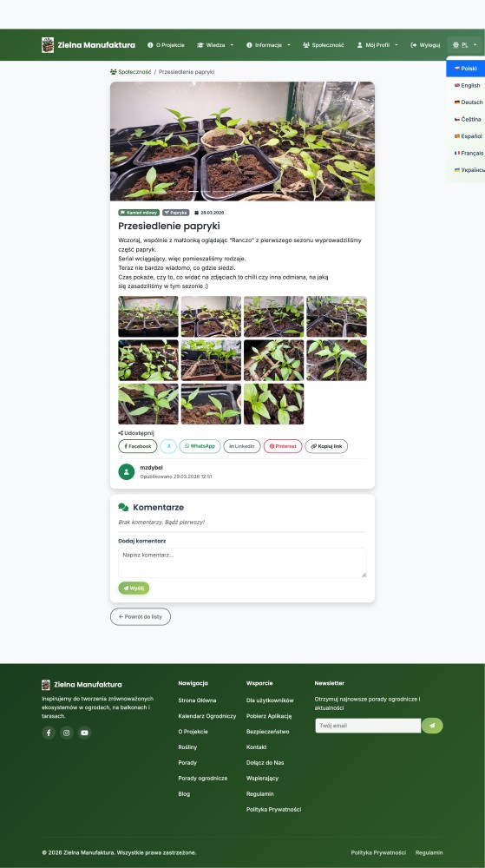Viewport: 485px width, 868px height.
Task: Share the post on Pinterest
Action: coord(283,446)
